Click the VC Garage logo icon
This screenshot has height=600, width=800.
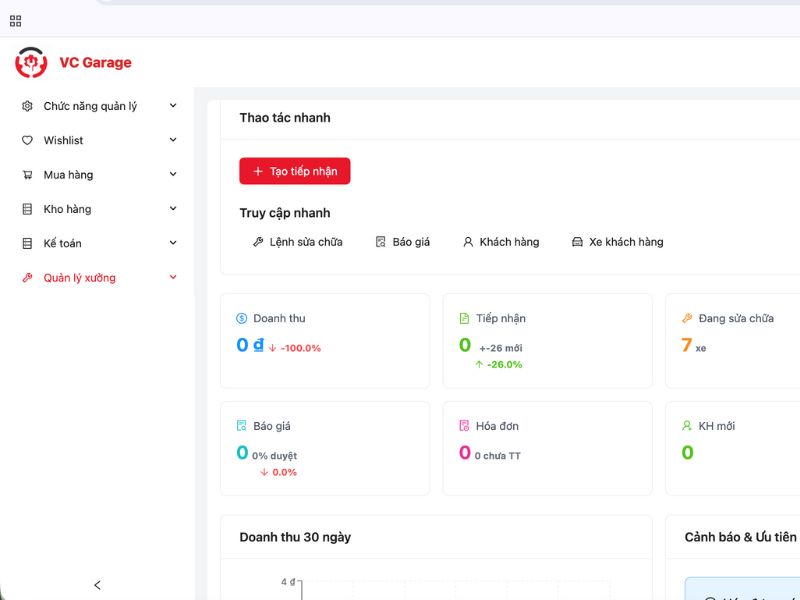click(31, 63)
